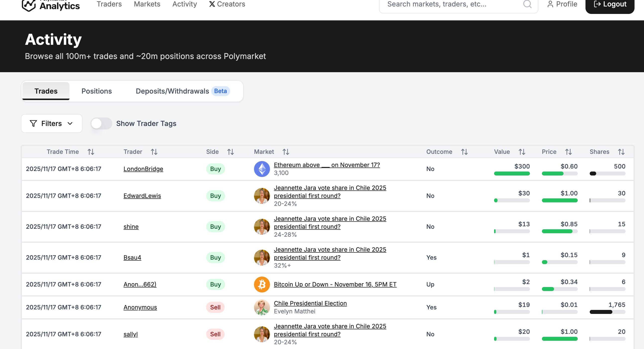Sort the table by Trade Time
Screen dimensions: 644x349
(91, 152)
